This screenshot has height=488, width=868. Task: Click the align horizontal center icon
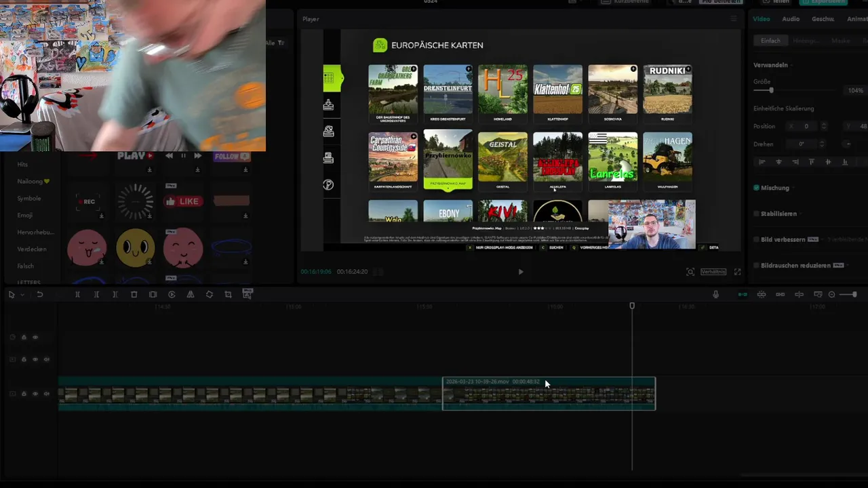pyautogui.click(x=778, y=162)
